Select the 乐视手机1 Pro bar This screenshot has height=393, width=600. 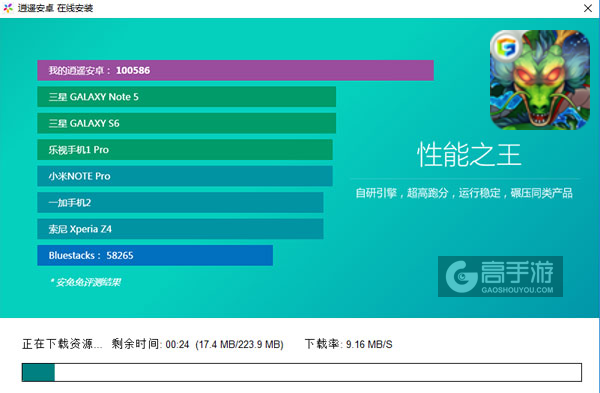[185, 150]
